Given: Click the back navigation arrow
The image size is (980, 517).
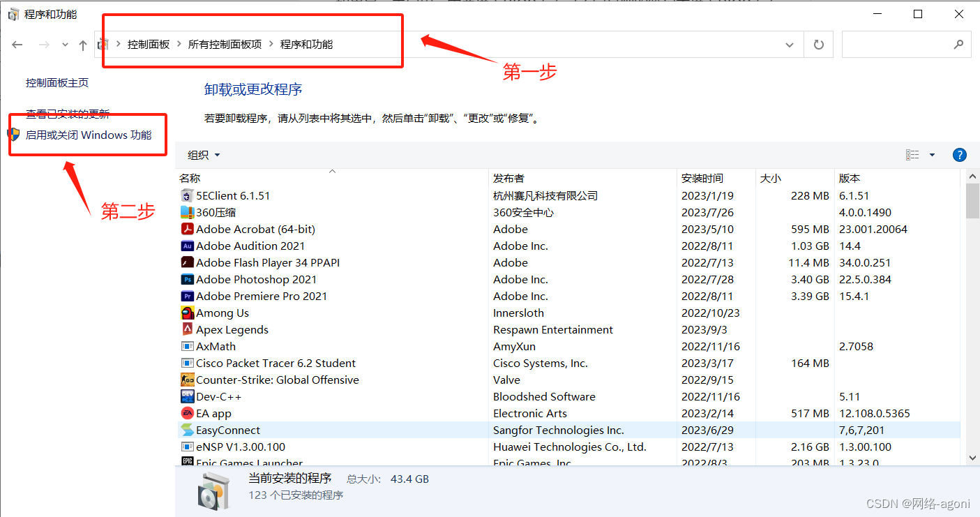Looking at the screenshot, I should 17,45.
